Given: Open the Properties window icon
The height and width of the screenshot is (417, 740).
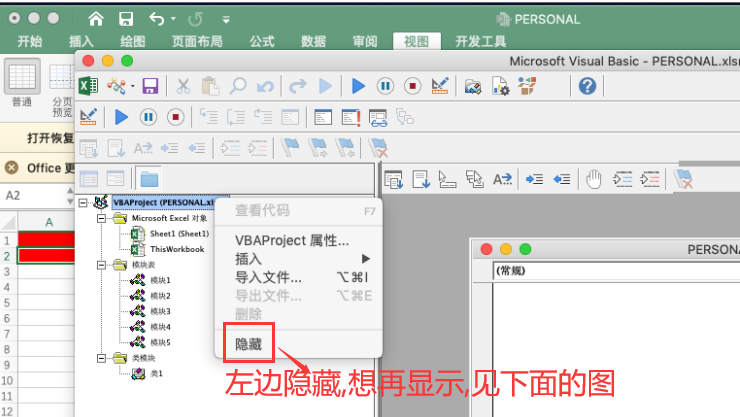Looking at the screenshot, I should tap(500, 86).
